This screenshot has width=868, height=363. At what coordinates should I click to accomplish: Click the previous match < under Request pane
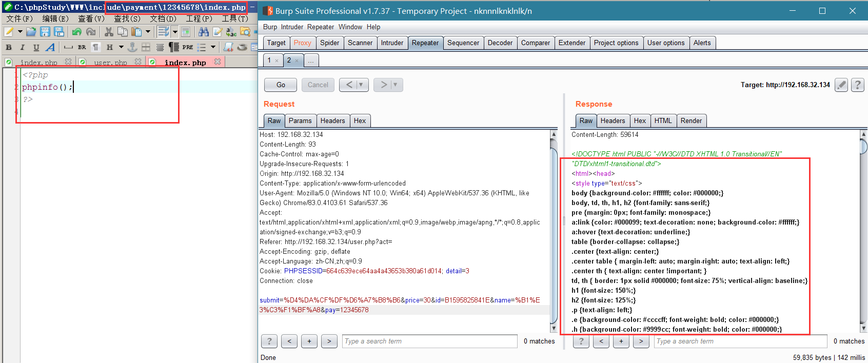(289, 341)
